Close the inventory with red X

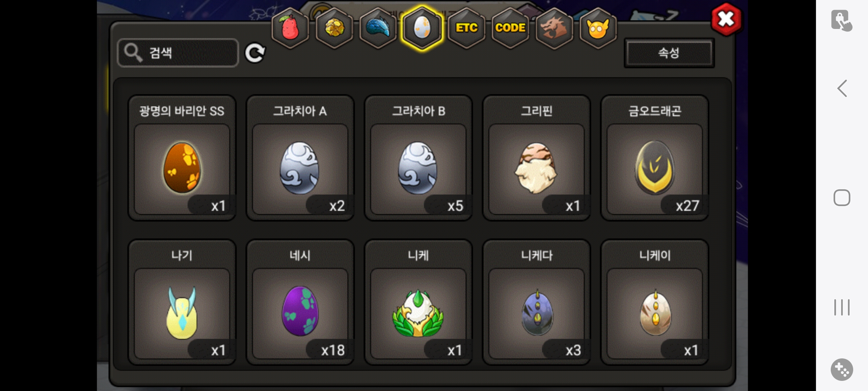pyautogui.click(x=726, y=19)
